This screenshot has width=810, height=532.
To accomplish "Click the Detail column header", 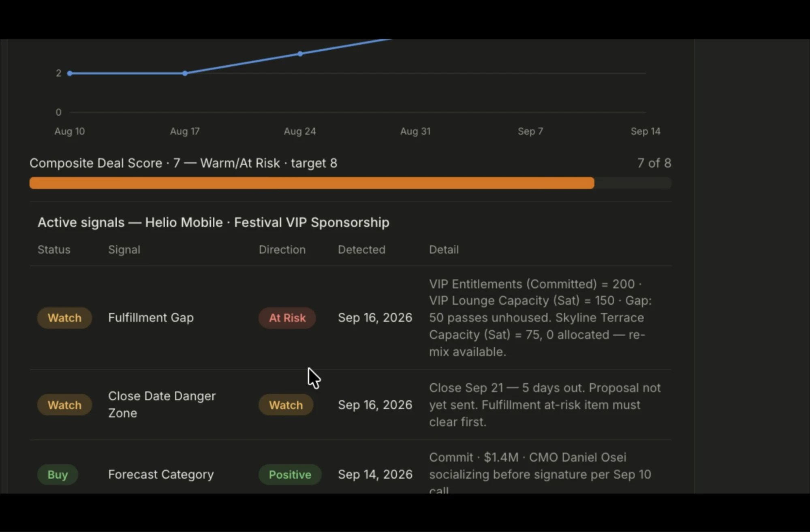I will (444, 250).
